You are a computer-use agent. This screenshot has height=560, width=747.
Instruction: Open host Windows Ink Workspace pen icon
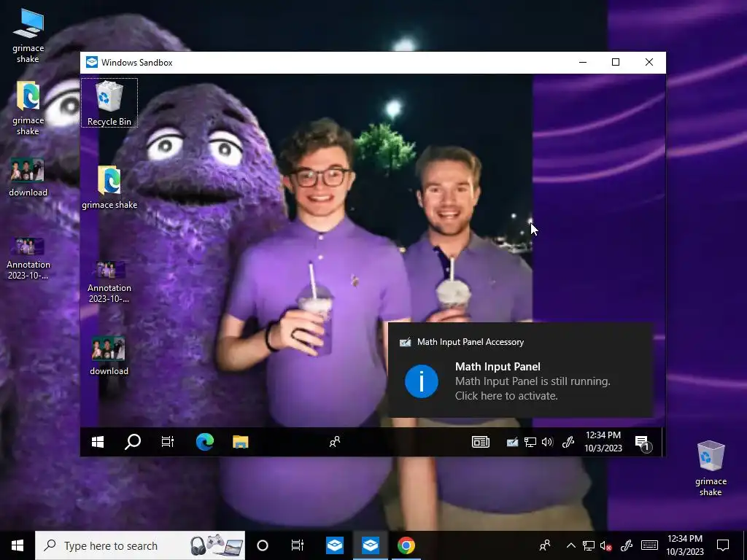627,545
